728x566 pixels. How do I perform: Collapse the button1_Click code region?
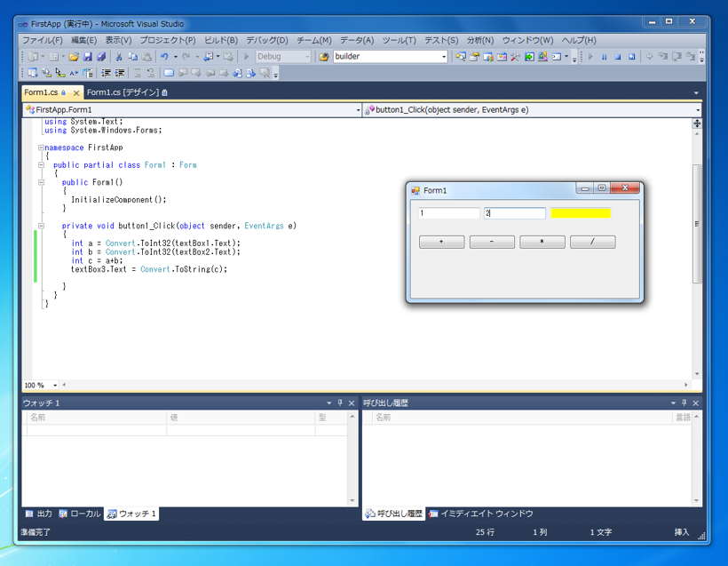41,225
